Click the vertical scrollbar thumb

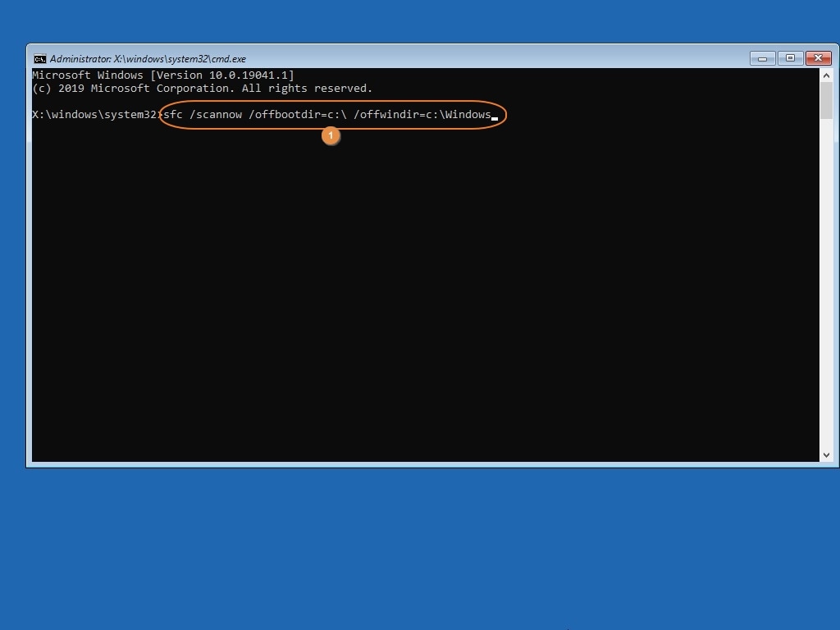(x=826, y=101)
